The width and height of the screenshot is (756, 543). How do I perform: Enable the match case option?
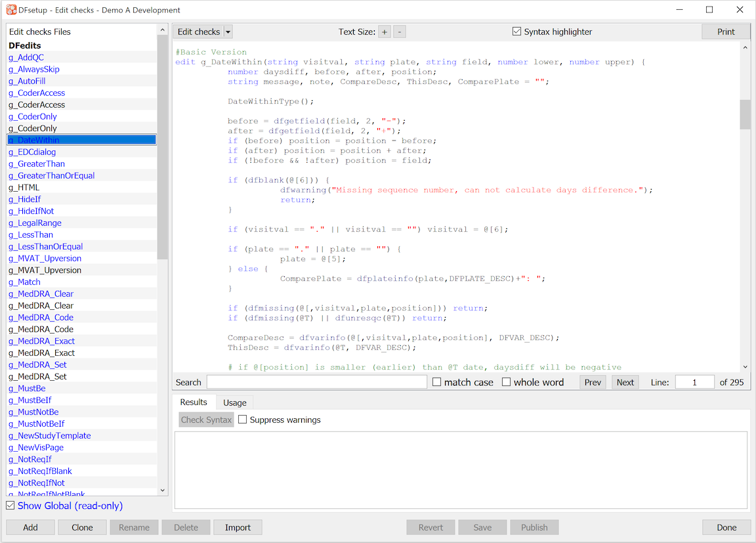pos(437,382)
